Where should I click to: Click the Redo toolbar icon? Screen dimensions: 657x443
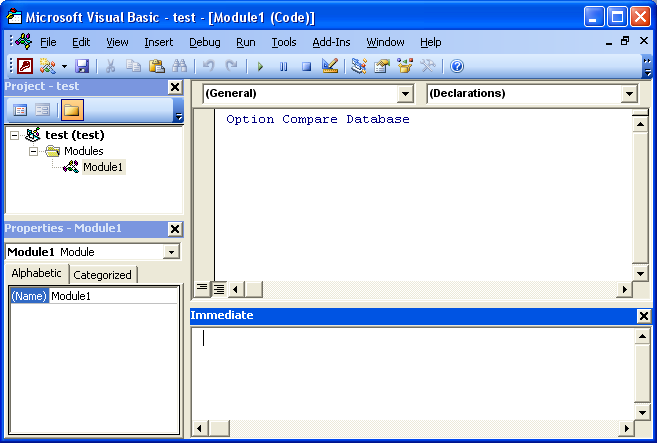231,66
